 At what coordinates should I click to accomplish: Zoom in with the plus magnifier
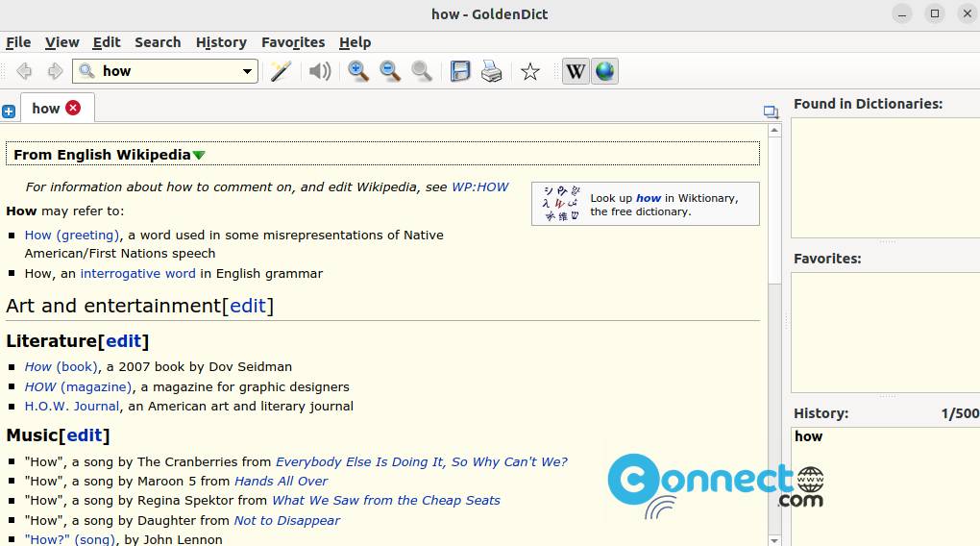[x=358, y=71]
